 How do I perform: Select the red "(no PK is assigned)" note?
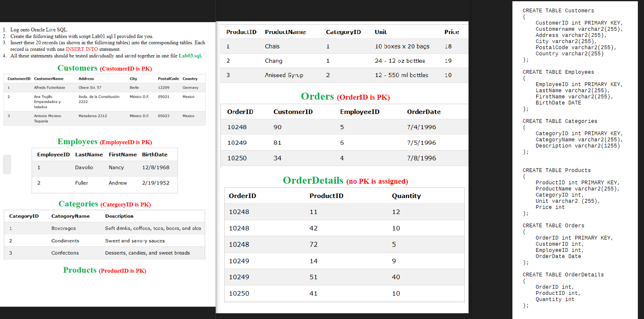(377, 182)
